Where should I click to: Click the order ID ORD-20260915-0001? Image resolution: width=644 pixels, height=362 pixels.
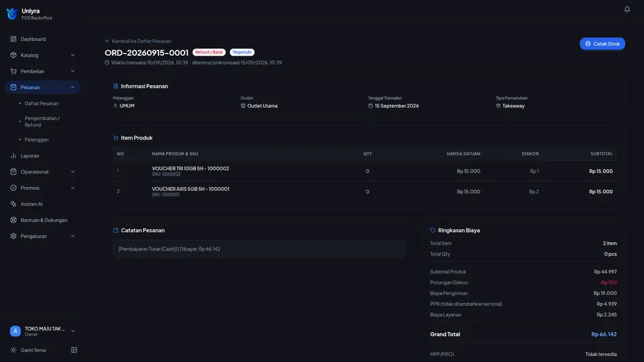point(147,52)
